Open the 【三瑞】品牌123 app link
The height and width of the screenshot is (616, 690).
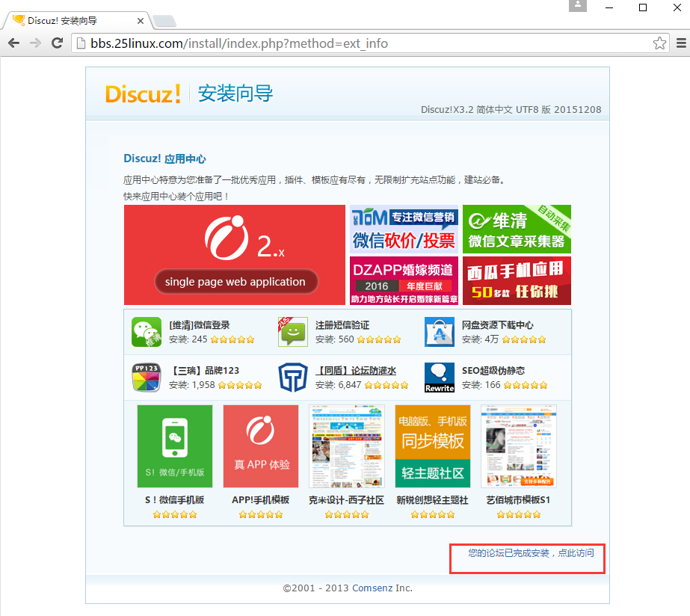(204, 371)
